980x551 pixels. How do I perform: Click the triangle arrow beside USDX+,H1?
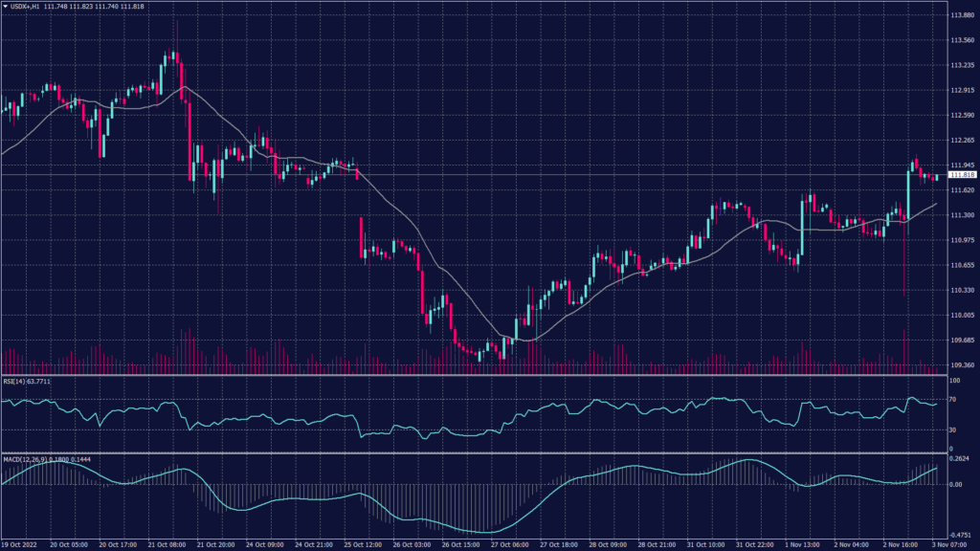click(6, 6)
